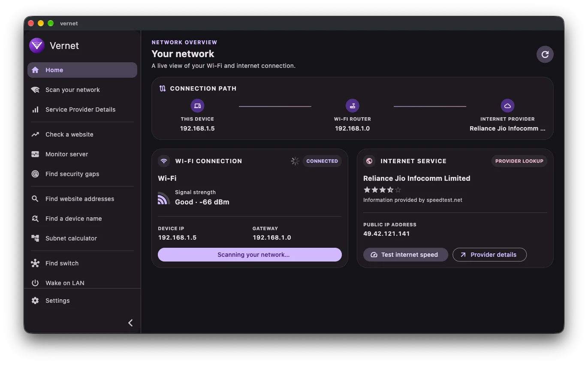Select Find a device name
The image size is (588, 365).
[x=82, y=219]
